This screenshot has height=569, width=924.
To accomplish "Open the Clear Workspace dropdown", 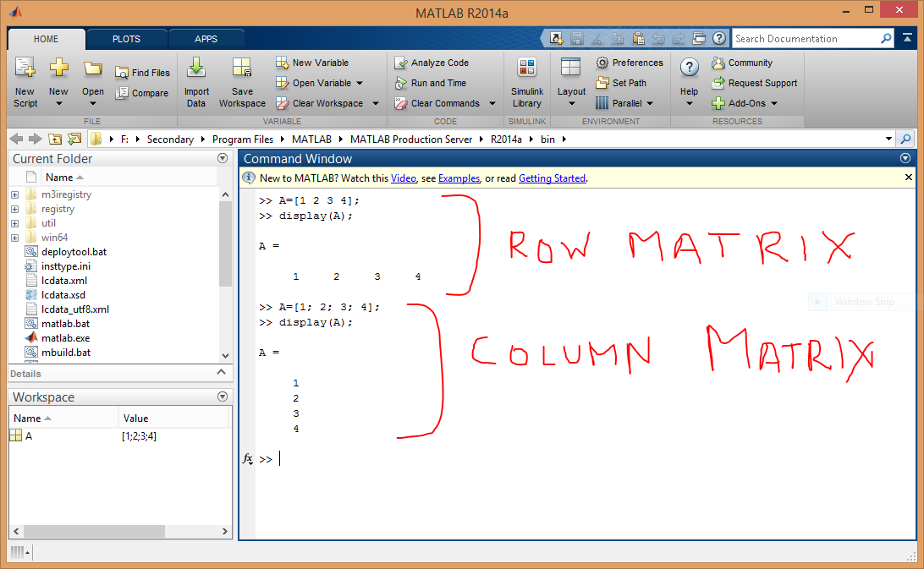I will [x=375, y=102].
